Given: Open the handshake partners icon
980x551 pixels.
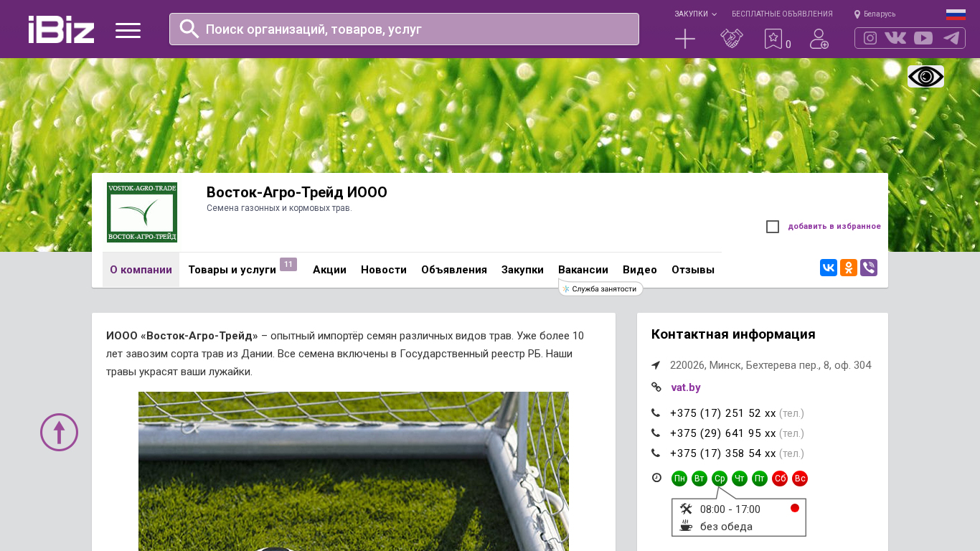Looking at the screenshot, I should pyautogui.click(x=732, y=39).
